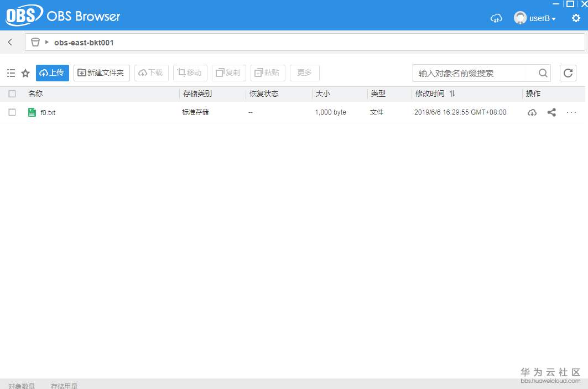Viewport: 588px width, 389px height.
Task: Open the settings gear icon
Action: click(576, 18)
